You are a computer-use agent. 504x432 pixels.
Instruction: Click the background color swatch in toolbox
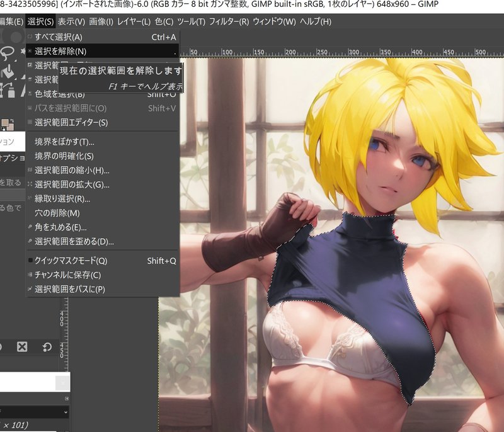pyautogui.click(x=10, y=127)
